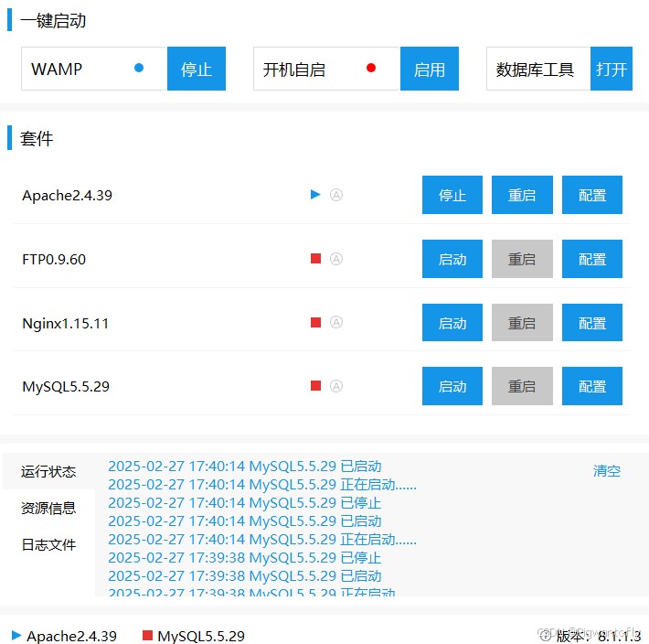Open the database tool (打开)
The height and width of the screenshot is (644, 649).
pyautogui.click(x=611, y=69)
